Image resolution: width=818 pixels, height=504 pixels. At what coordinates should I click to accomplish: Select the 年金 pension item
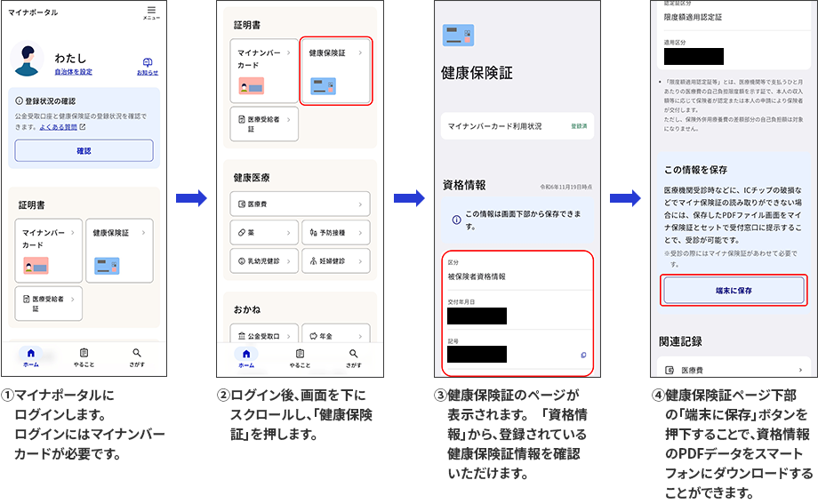[x=335, y=336]
